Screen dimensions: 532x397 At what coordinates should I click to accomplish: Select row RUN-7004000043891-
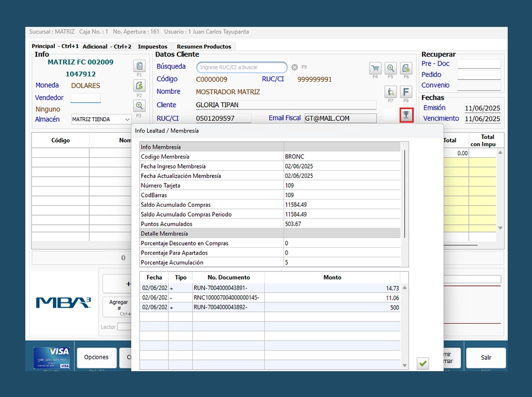click(x=270, y=288)
